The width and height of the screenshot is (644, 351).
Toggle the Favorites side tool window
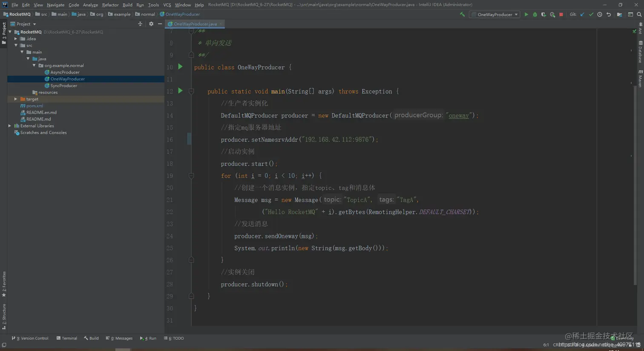click(4, 284)
